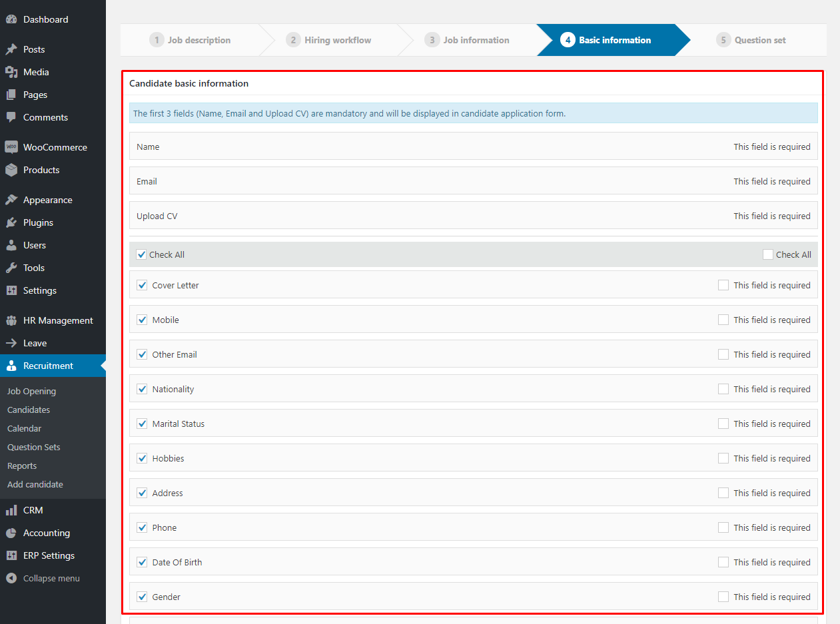Open the Calendar submenu link

coord(24,428)
